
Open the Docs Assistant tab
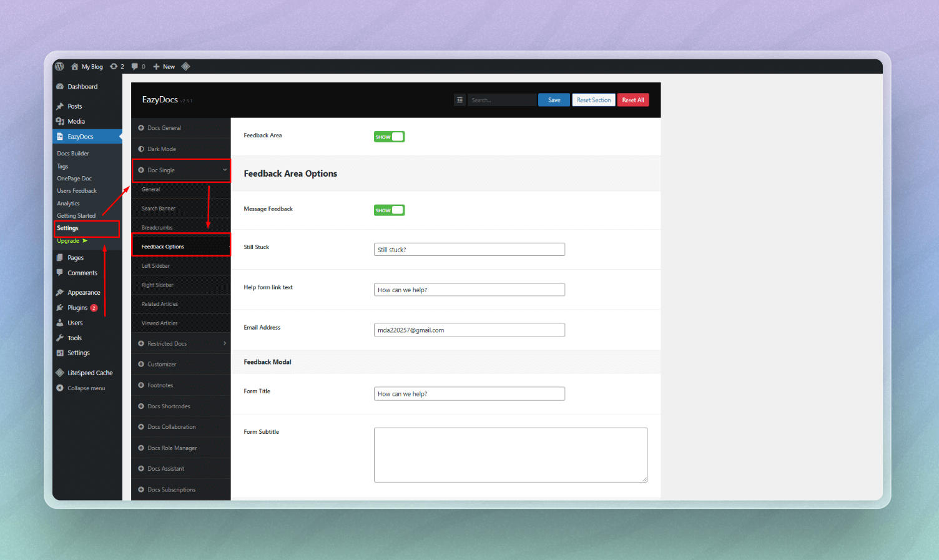181,469
